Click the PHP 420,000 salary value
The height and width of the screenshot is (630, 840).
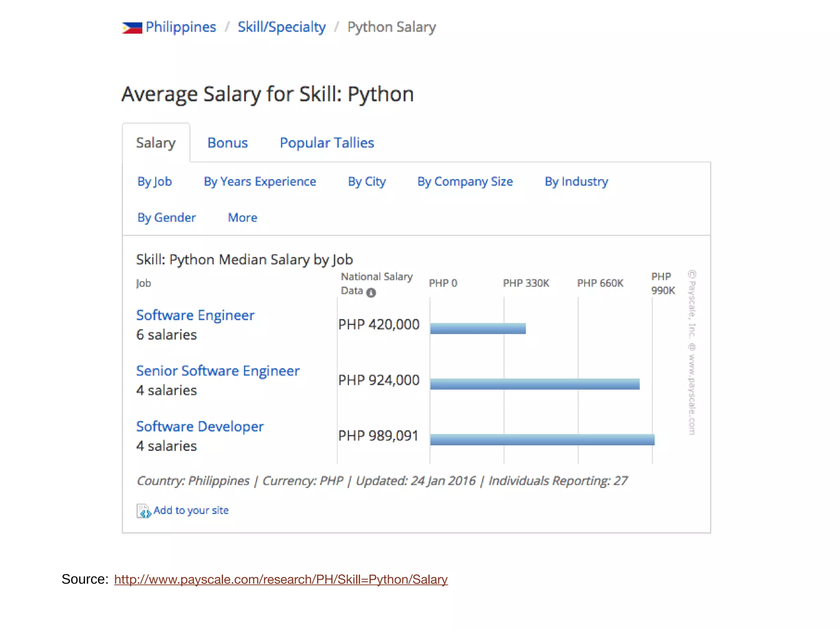pyautogui.click(x=379, y=325)
